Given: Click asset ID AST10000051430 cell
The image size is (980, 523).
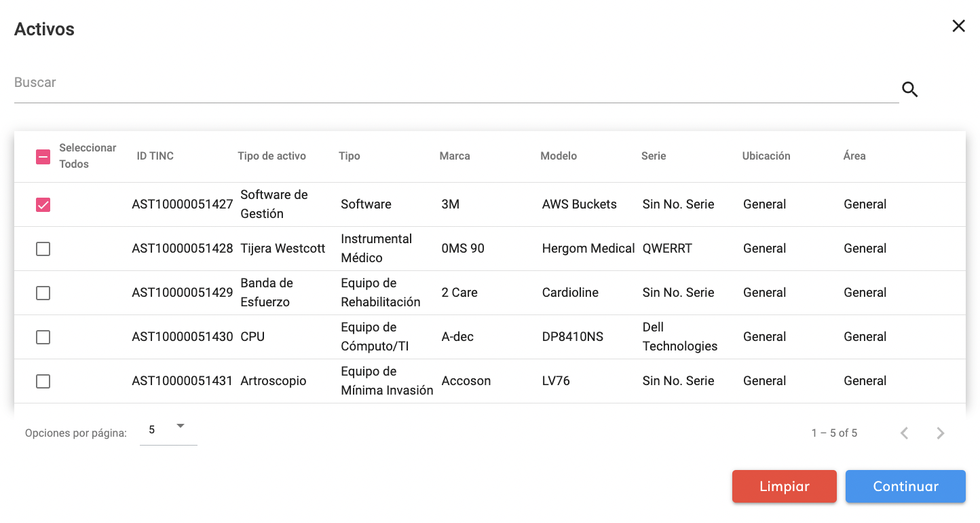Looking at the screenshot, I should [182, 337].
